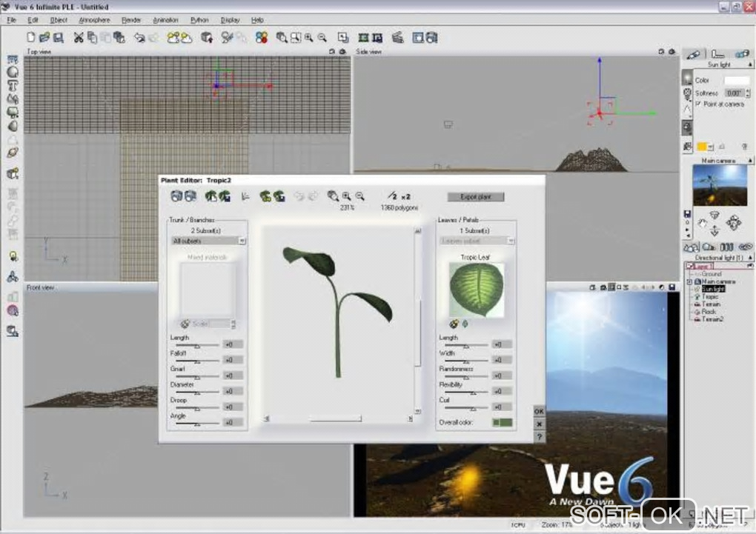
Task: Select the Text tool in left toolbar
Action: click(x=13, y=86)
